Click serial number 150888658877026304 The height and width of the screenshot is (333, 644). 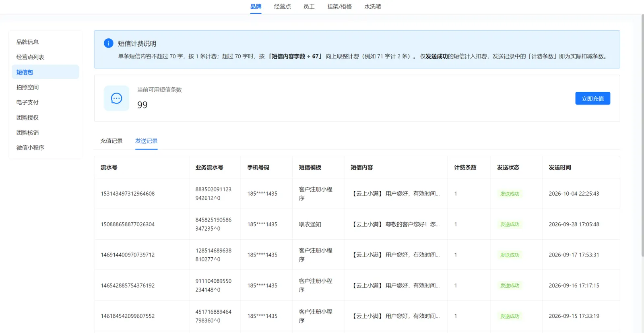pos(128,224)
